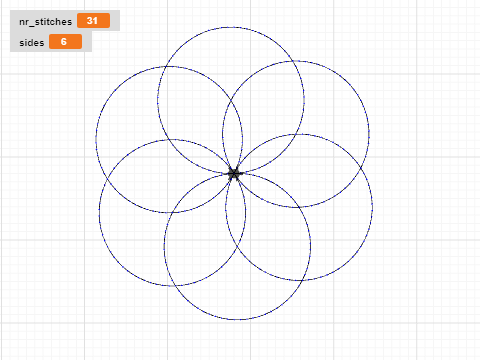Select the orange value 6 readout
This screenshot has height=360, width=480.
pos(65,42)
